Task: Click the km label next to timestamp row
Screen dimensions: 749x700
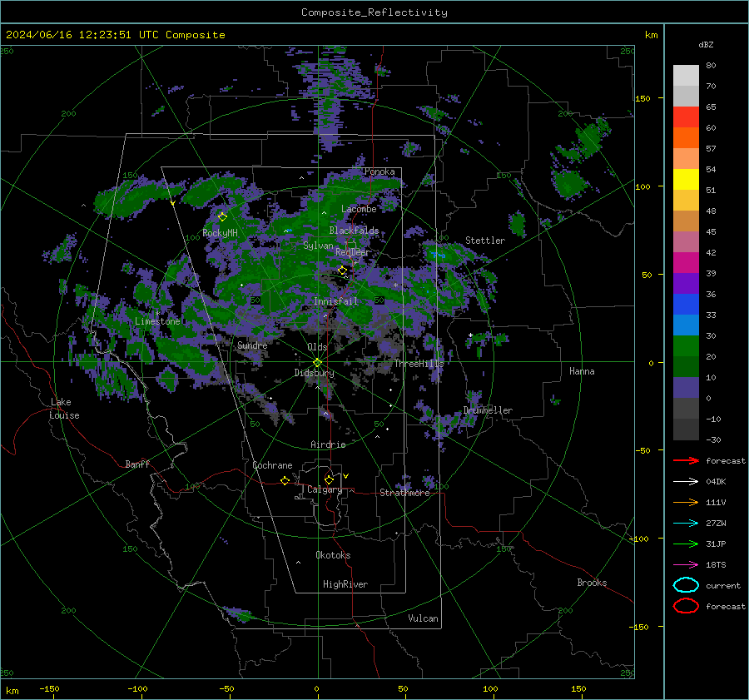Action: [651, 34]
